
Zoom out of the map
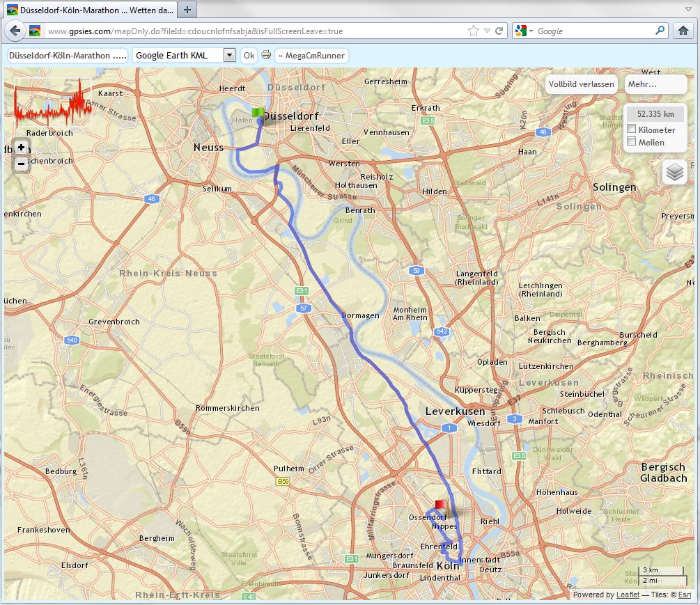coord(22,164)
